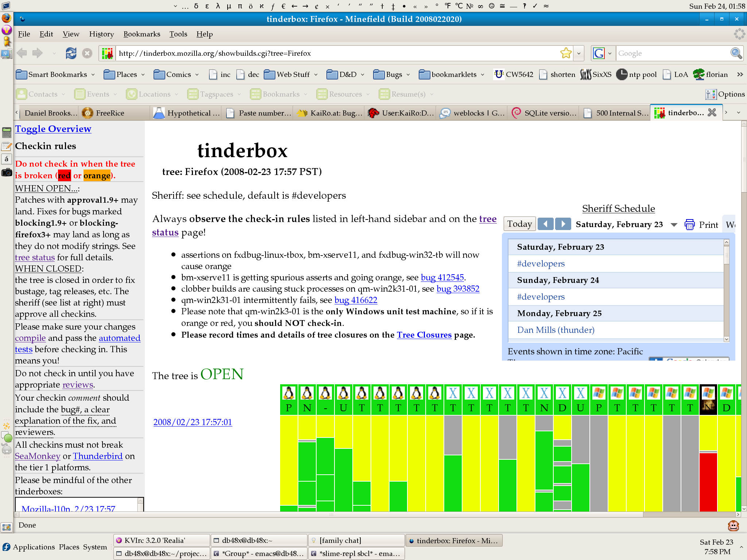The height and width of the screenshot is (560, 747).
Task: Click the camera screenshot icon in left panel
Action: 7,172
